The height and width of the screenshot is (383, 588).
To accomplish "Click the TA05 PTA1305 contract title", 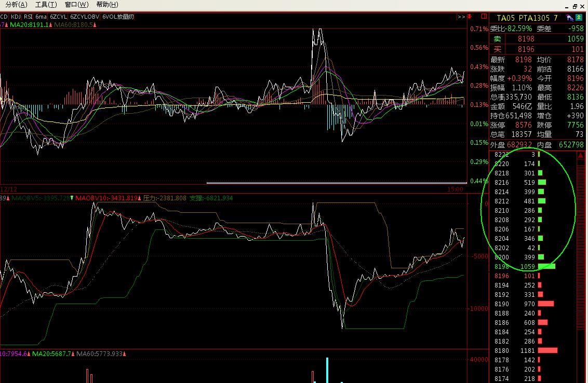I will [527, 18].
